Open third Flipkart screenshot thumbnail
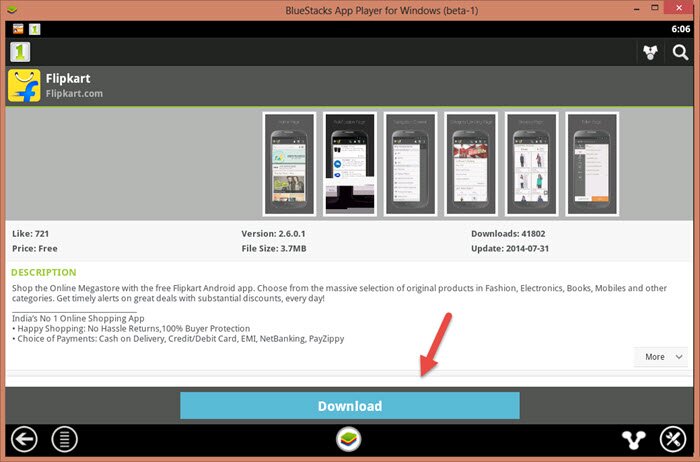The image size is (700, 462). click(x=410, y=164)
